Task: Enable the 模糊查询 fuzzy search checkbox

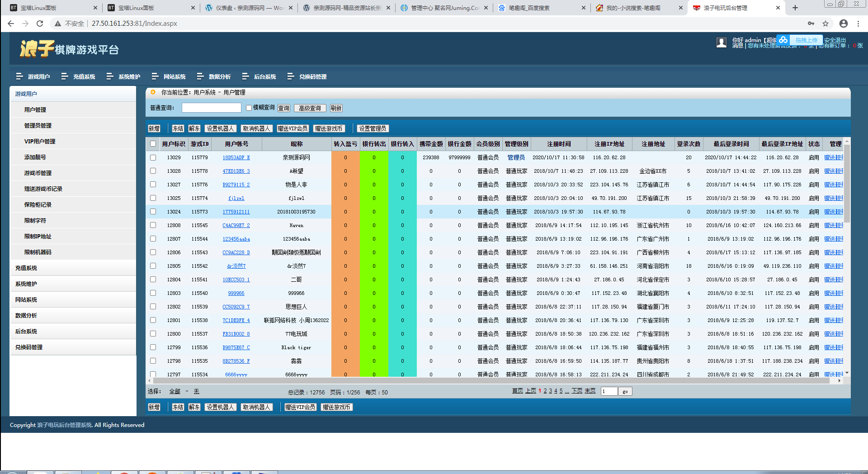Action: [x=249, y=108]
